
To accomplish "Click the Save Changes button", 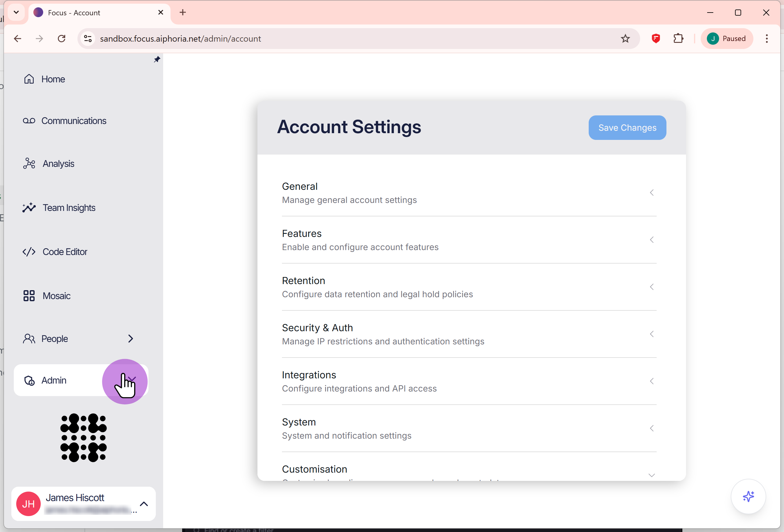I will 627,128.
